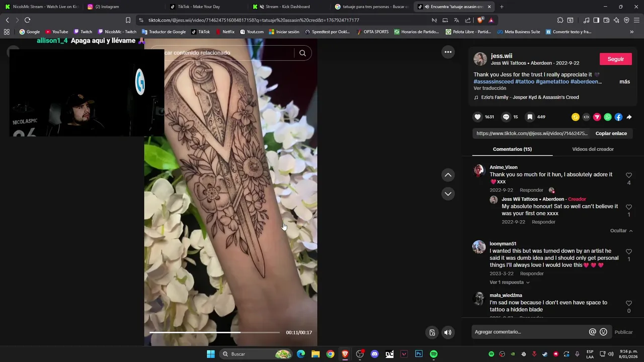This screenshot has height=362, width=644.
Task: Open the Netflix bookmark
Action: click(x=224, y=32)
